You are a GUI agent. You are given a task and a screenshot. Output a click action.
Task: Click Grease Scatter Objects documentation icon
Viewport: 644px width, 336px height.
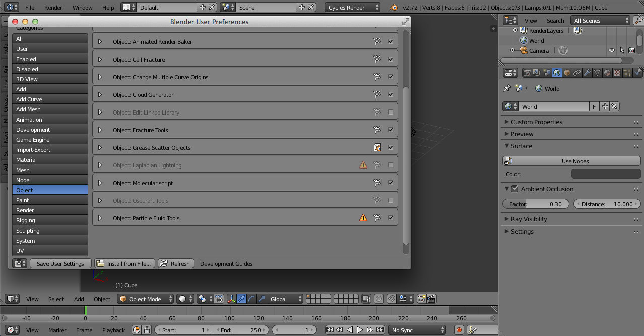tap(377, 147)
